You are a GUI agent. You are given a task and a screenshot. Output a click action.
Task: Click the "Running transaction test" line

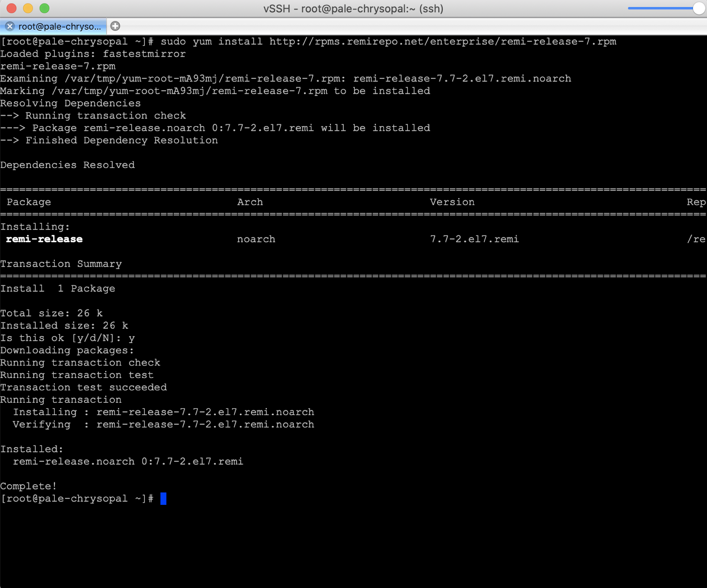point(77,376)
